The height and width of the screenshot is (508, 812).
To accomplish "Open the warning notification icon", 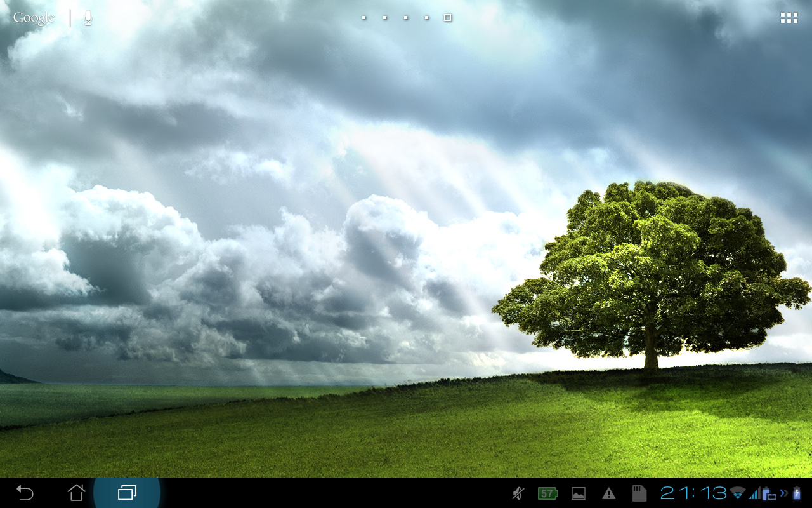I will coord(609,493).
